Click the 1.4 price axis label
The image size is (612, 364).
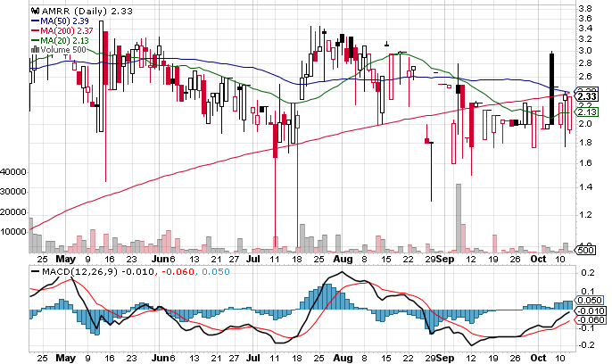click(x=584, y=187)
